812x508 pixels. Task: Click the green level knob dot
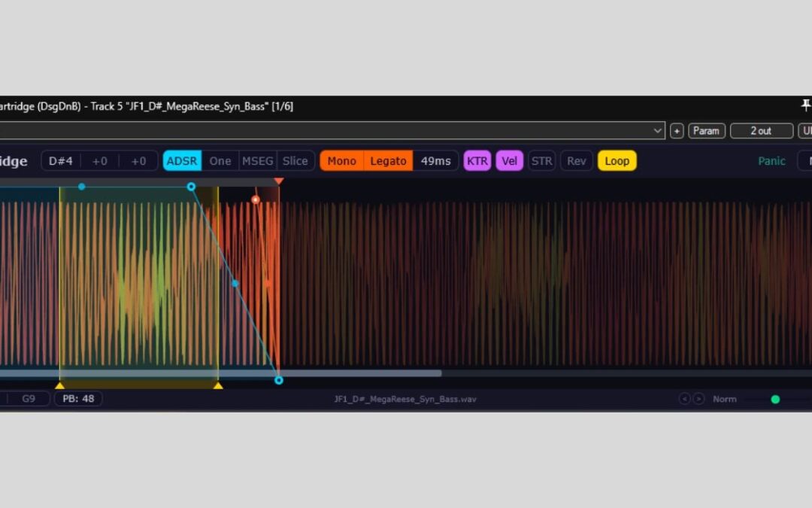coord(775,399)
